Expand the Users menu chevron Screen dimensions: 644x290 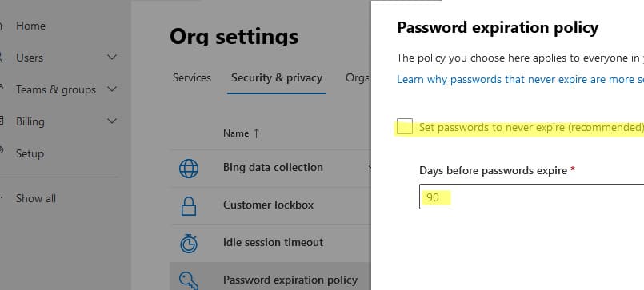(112, 57)
